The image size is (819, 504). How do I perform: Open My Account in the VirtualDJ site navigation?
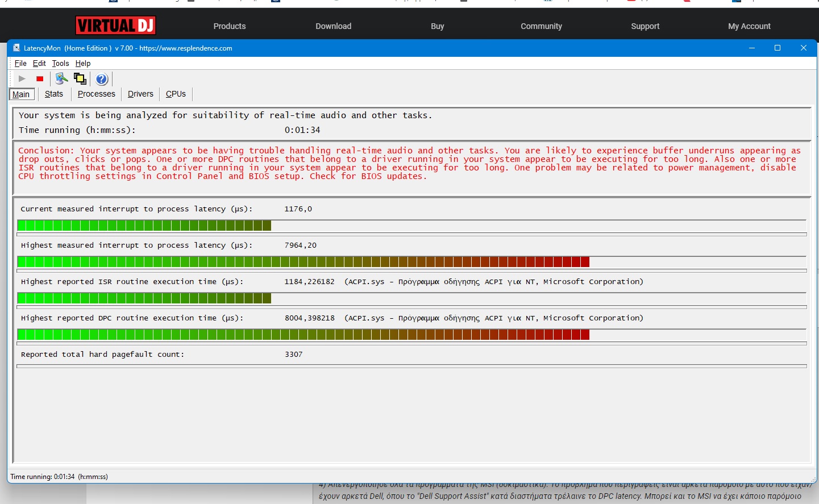[x=749, y=26]
